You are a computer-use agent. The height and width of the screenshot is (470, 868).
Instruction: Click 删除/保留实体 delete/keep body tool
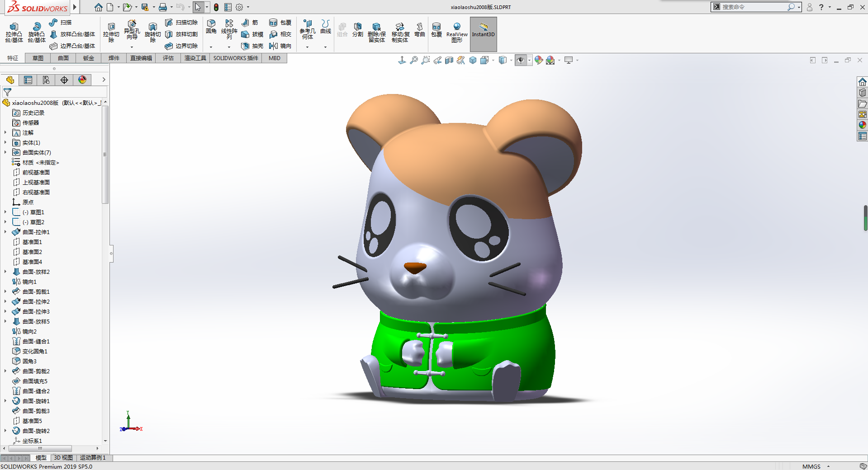coord(377,33)
